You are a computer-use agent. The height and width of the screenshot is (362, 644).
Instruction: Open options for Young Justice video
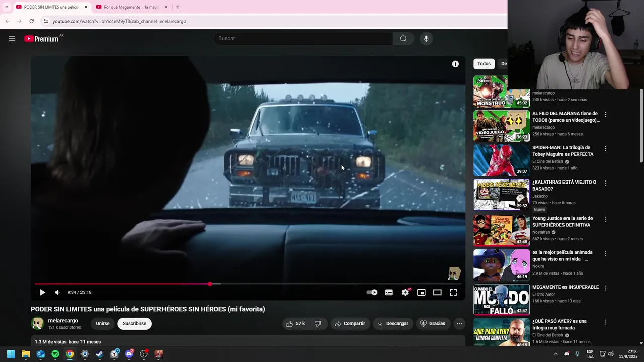[x=606, y=219]
